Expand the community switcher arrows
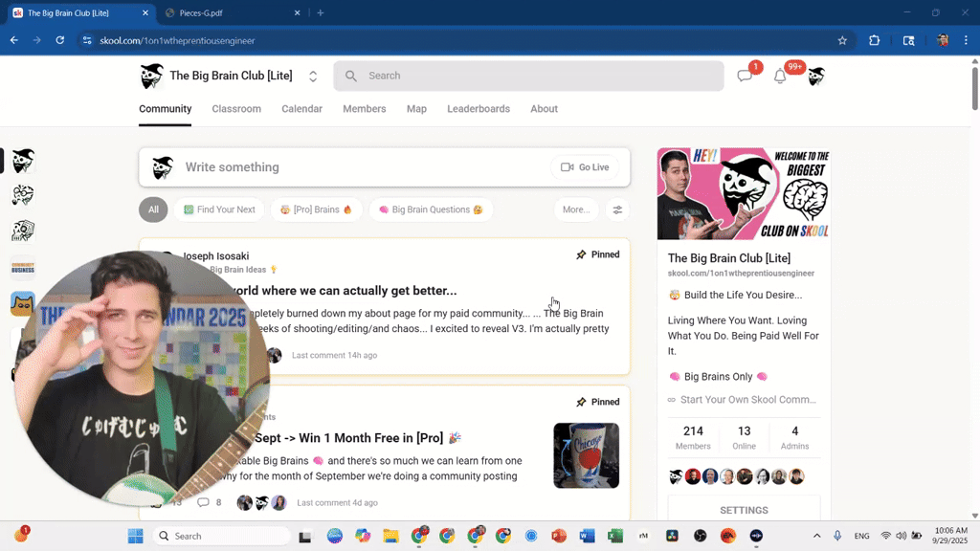 pos(313,77)
